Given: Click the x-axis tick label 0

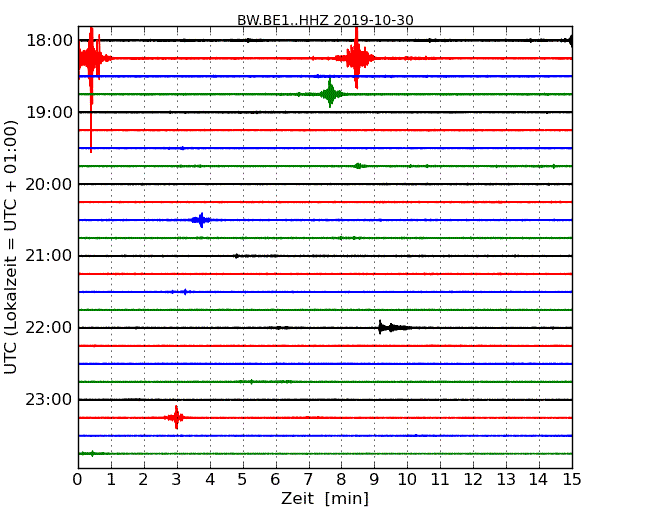Looking at the screenshot, I should [x=78, y=480].
